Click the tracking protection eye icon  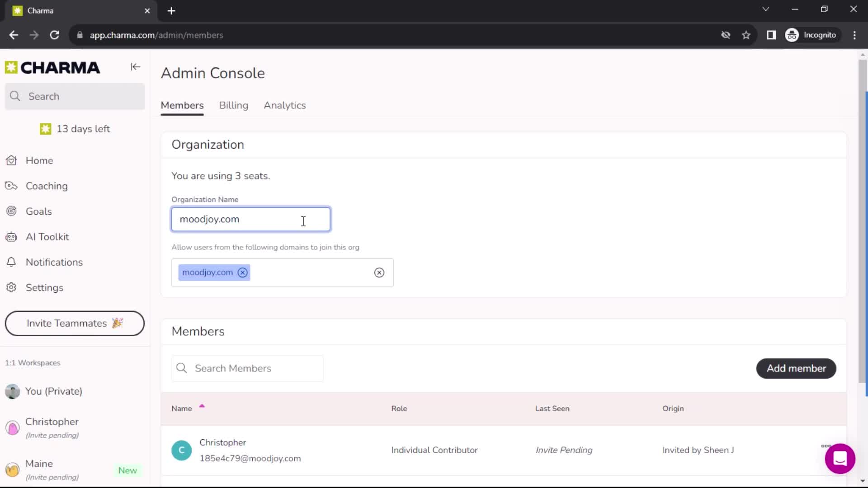pyautogui.click(x=726, y=35)
